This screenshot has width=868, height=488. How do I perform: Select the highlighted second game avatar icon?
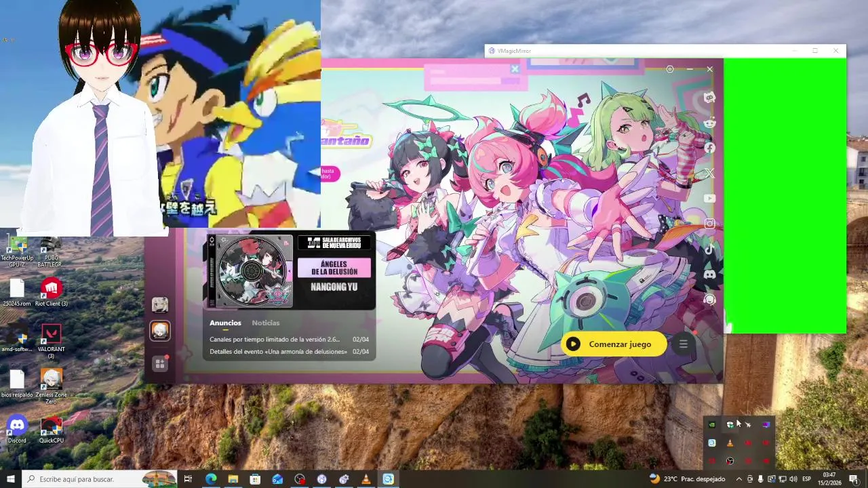[160, 331]
